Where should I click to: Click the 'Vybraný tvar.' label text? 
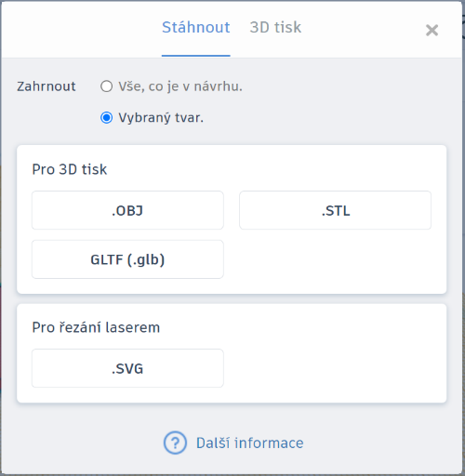[x=161, y=118]
